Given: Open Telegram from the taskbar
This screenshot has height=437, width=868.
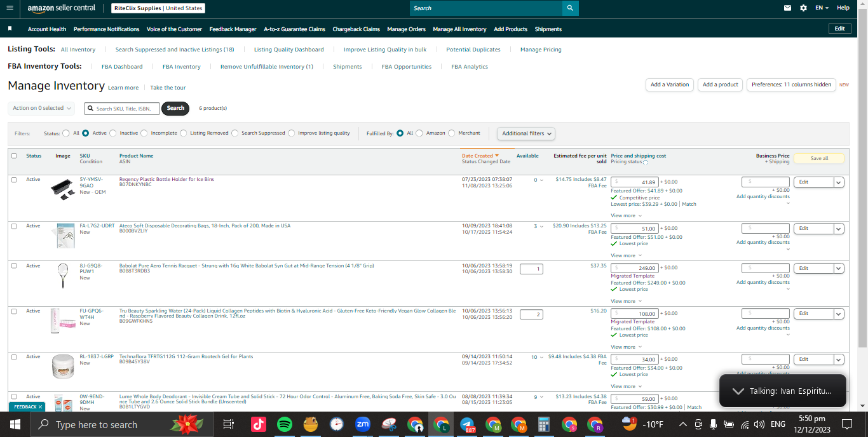Looking at the screenshot, I should [467, 424].
